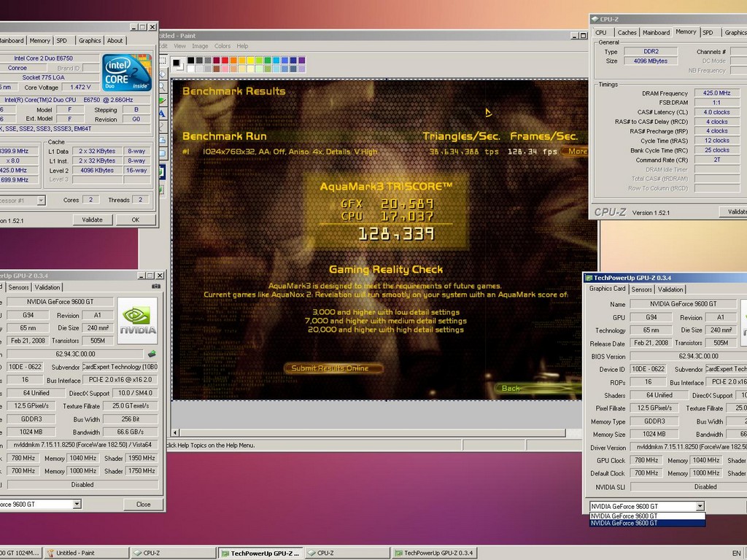Click Paint's horizontal scrollbar track

[373, 432]
